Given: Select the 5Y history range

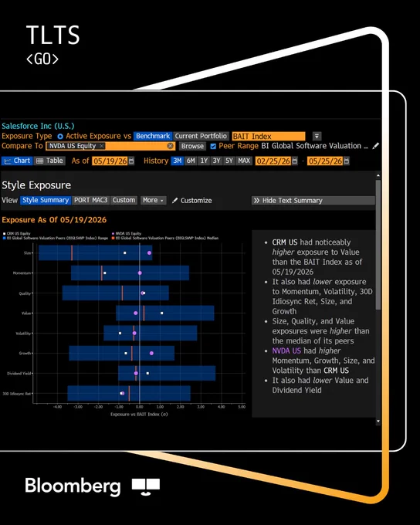Looking at the screenshot, I should click(229, 161).
